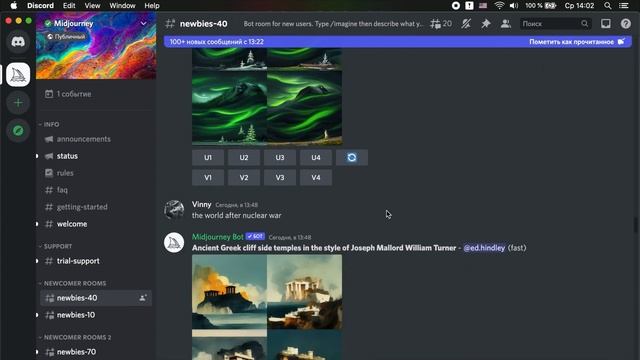Open the Midjourney server dropdown chevron
The height and width of the screenshot is (360, 640).
click(x=144, y=24)
